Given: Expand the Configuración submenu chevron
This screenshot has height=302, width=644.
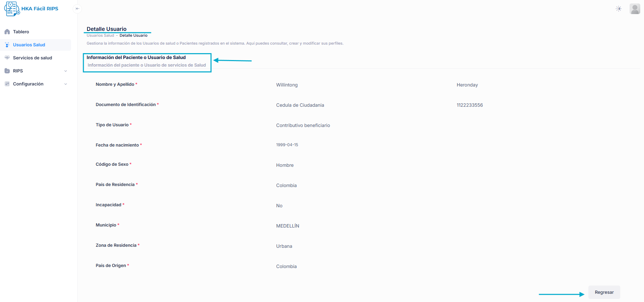Looking at the screenshot, I should [66, 84].
